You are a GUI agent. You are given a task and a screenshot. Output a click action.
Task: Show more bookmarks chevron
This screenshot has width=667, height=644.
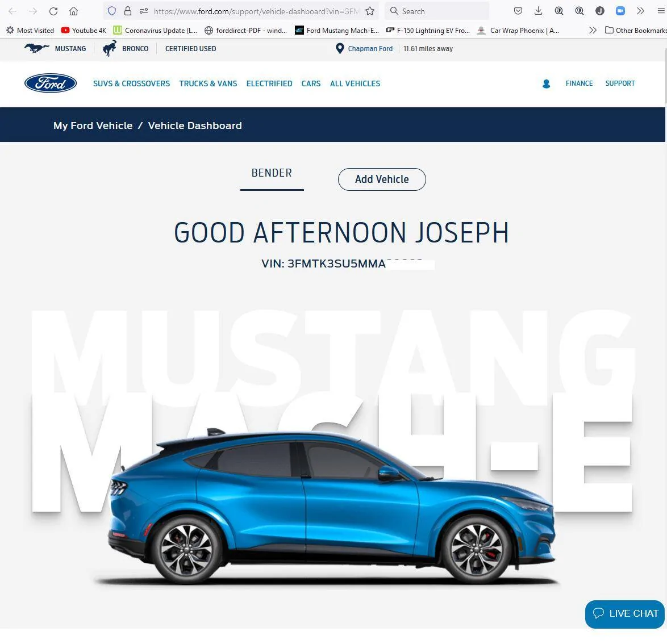[x=593, y=30]
